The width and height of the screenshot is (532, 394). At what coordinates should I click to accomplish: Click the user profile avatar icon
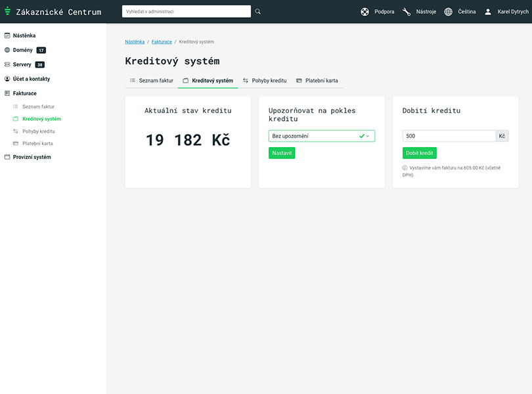pos(488,12)
